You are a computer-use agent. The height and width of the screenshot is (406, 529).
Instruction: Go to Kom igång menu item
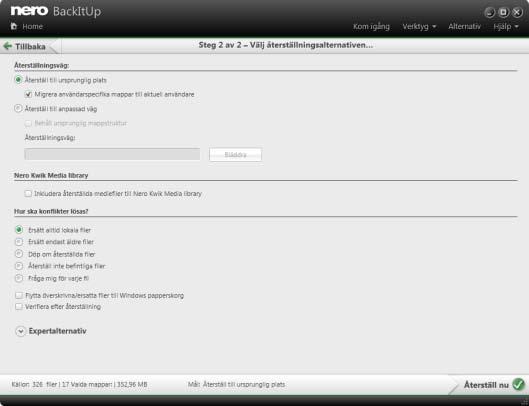pyautogui.click(x=371, y=27)
